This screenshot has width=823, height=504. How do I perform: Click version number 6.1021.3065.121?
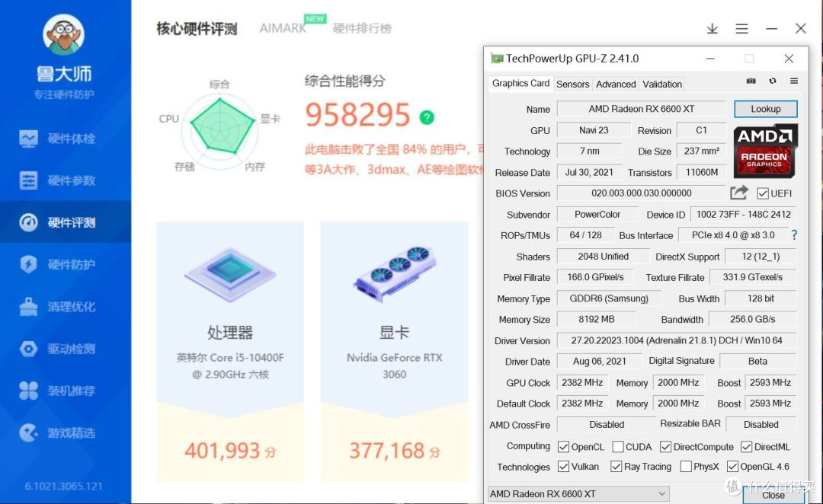click(63, 486)
